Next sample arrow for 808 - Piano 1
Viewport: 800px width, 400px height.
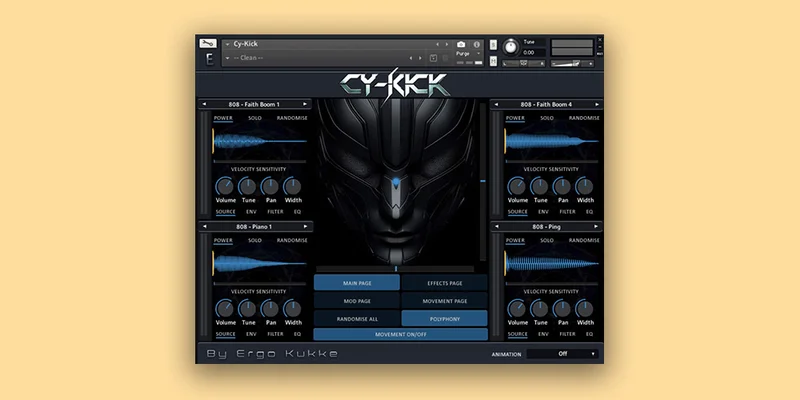point(305,227)
